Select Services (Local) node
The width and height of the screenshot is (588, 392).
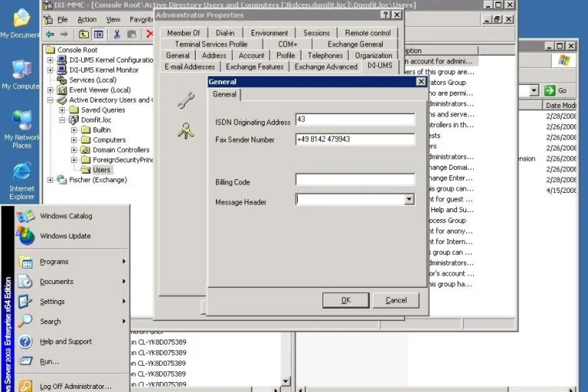pyautogui.click(x=93, y=80)
